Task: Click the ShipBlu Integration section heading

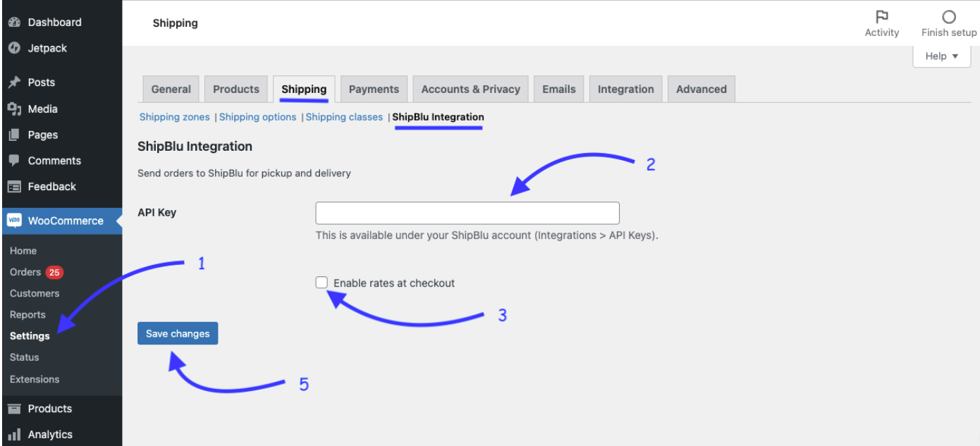Action: pyautogui.click(x=195, y=147)
